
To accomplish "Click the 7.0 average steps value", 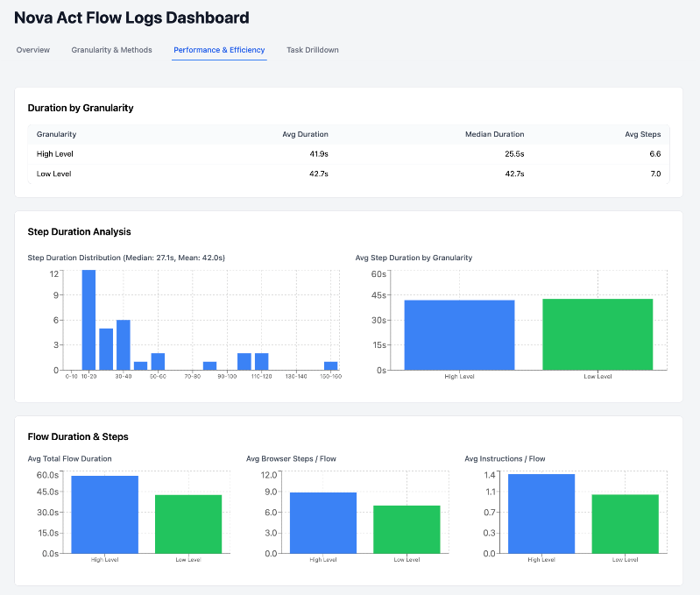I will click(x=655, y=174).
